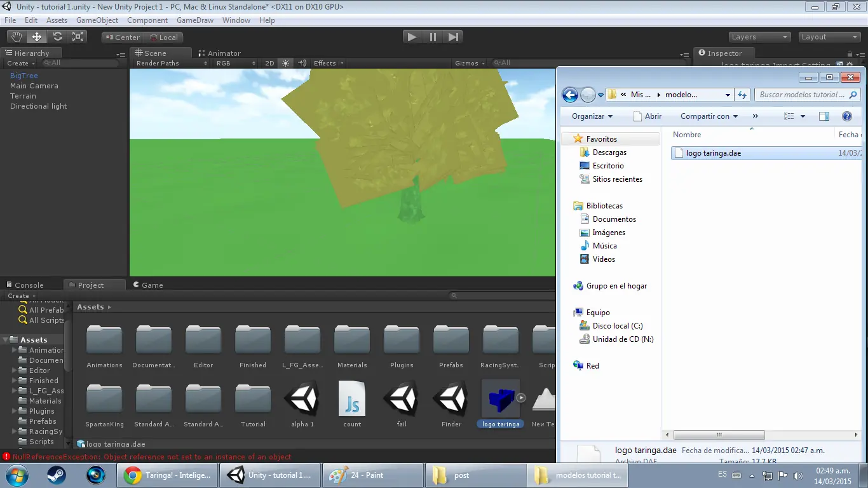The width and height of the screenshot is (868, 488).
Task: Open the GameObject menu
Action: 97,20
